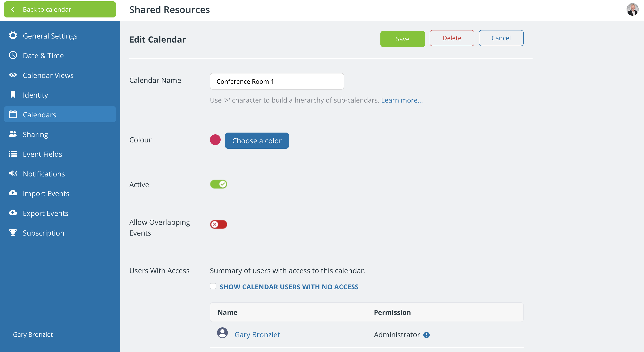The width and height of the screenshot is (644, 352).
Task: Go to Calendar Views section
Action: pos(60,75)
